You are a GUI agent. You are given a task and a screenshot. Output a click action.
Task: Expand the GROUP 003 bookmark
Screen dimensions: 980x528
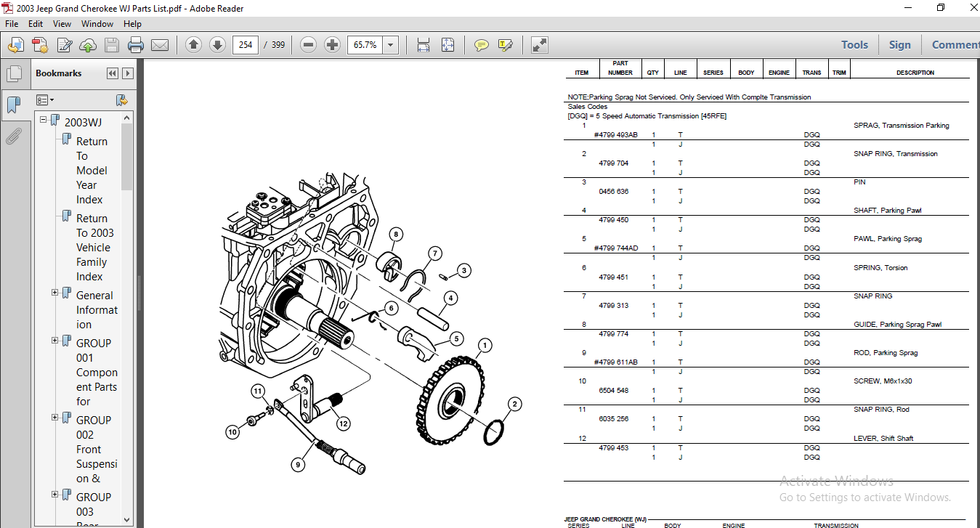pyautogui.click(x=55, y=495)
